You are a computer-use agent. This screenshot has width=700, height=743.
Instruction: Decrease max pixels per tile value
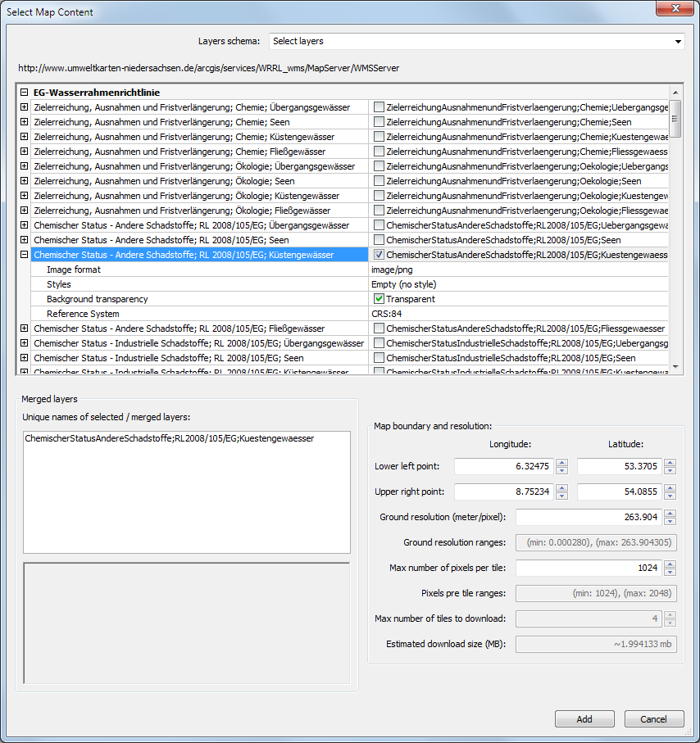(670, 573)
